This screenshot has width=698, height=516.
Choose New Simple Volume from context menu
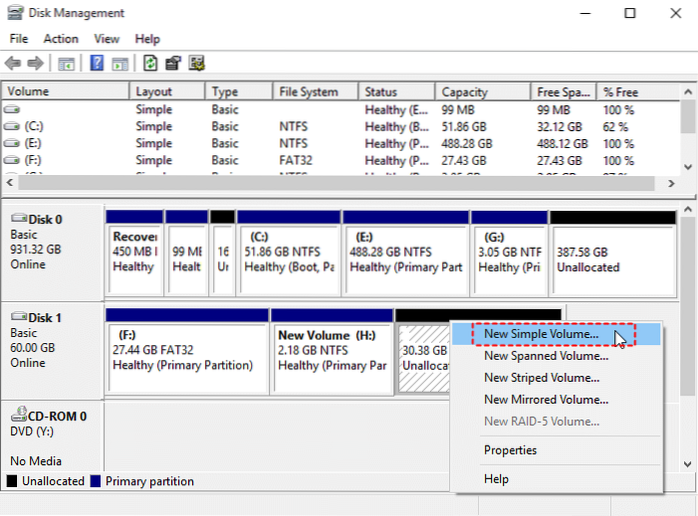tap(541, 334)
